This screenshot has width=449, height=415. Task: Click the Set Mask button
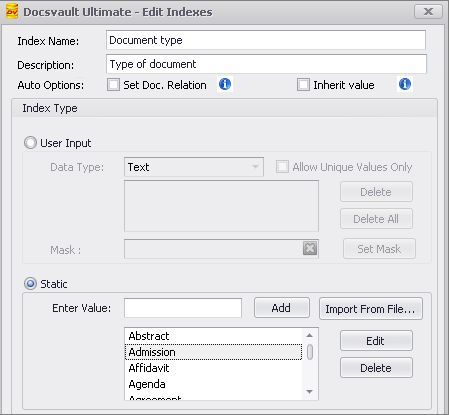tap(379, 249)
